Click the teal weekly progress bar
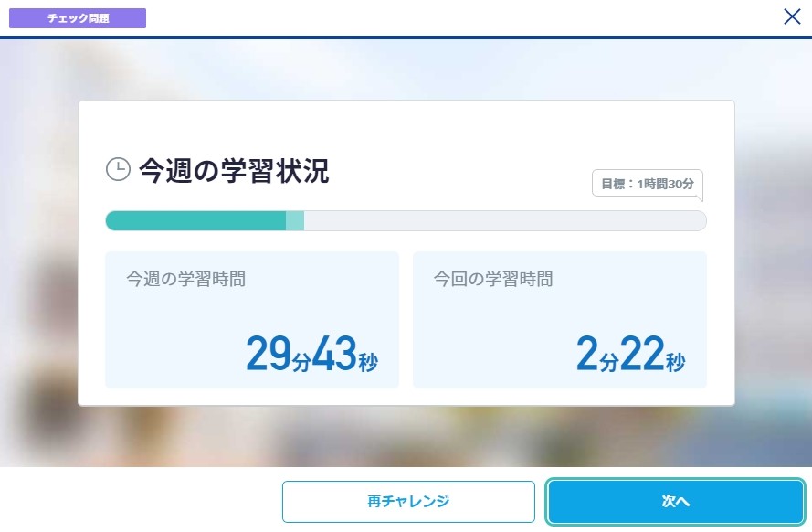This screenshot has width=812, height=532. [x=196, y=220]
